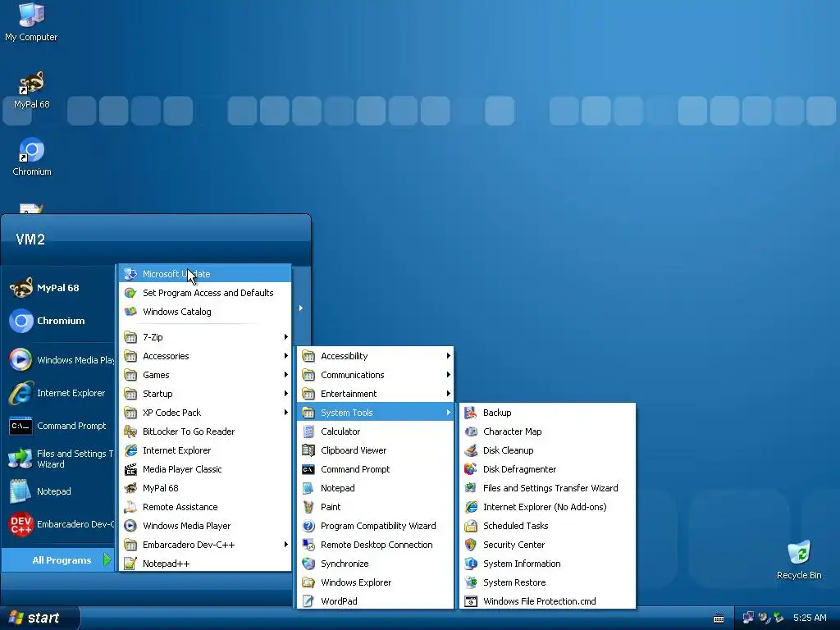Viewport: 840px width, 630px height.
Task: Choose Set Program Access and Defaults
Action: point(205,293)
